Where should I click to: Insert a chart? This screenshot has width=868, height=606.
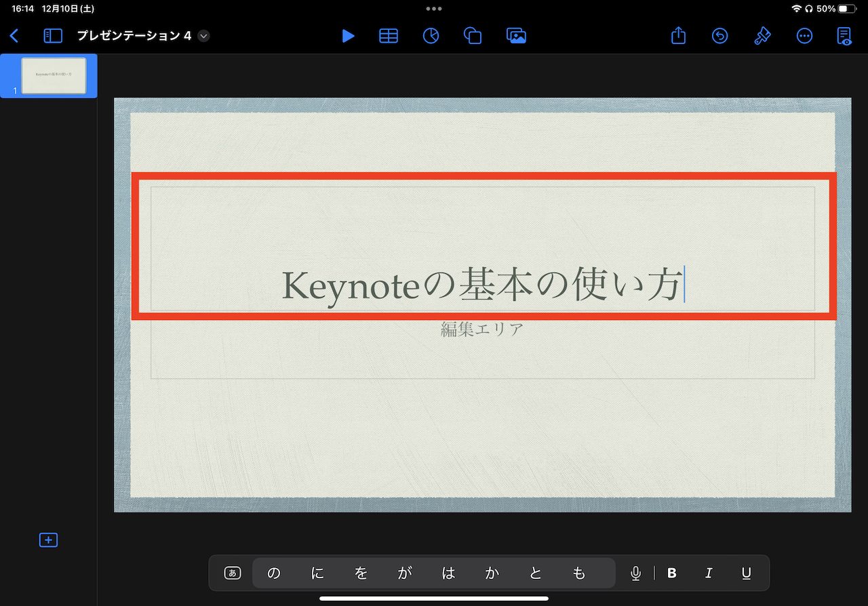(431, 36)
